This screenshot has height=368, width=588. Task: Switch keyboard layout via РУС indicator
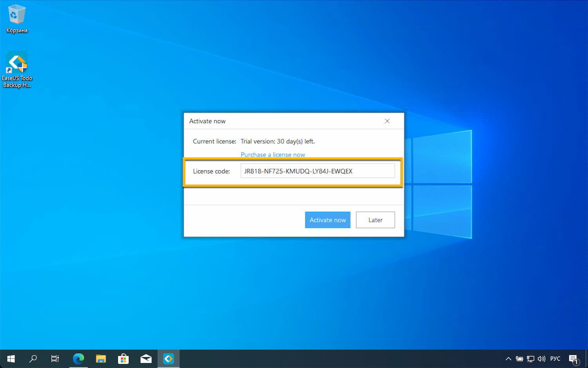(x=555, y=358)
